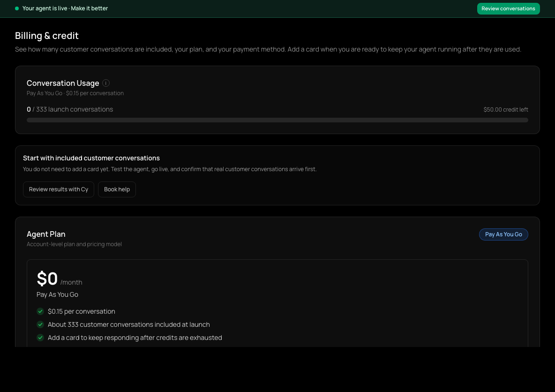This screenshot has height=392, width=555.
Task: Click the You do not need to add a card text
Action: click(170, 169)
